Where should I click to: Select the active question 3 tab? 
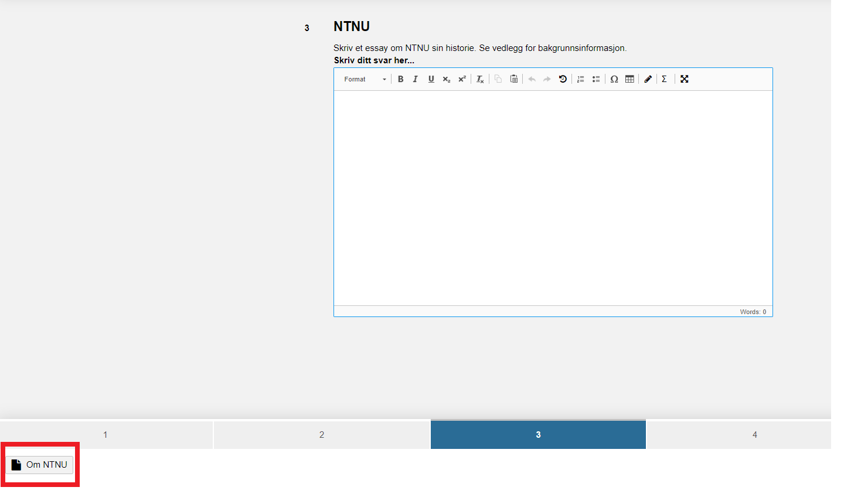pos(538,434)
